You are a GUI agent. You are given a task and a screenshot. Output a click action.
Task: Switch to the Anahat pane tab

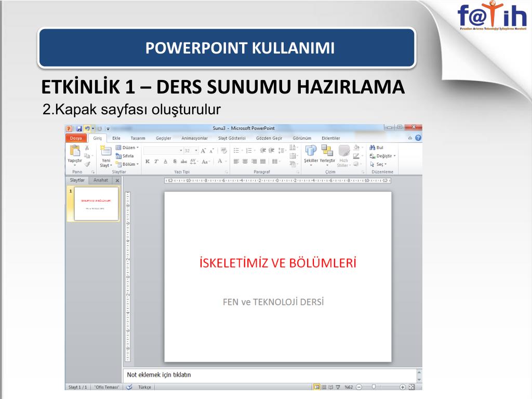[x=101, y=180]
